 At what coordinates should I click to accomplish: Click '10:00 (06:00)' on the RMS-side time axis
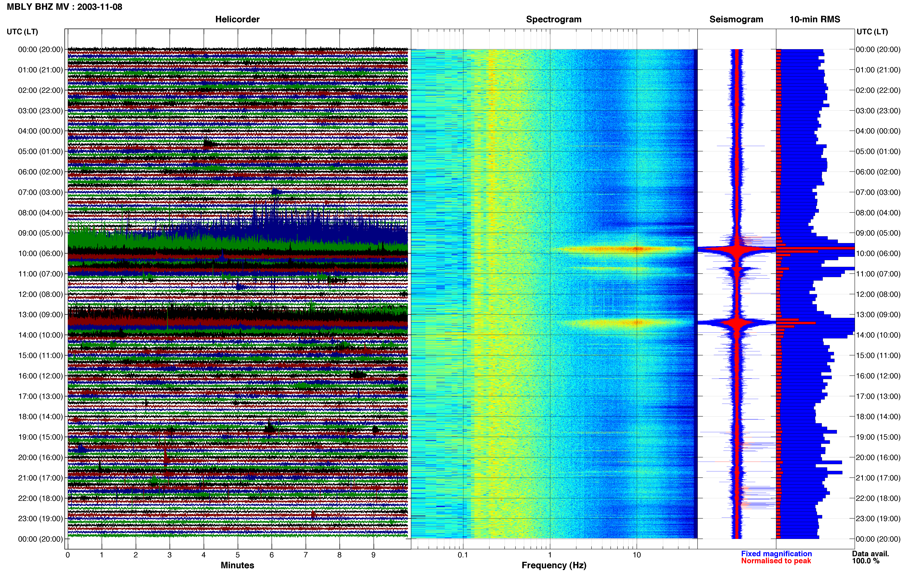click(x=878, y=253)
